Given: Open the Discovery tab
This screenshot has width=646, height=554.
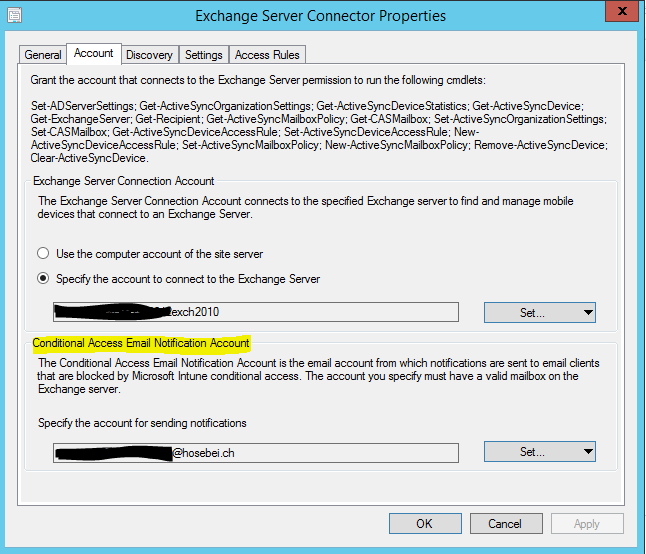Looking at the screenshot, I should coord(150,55).
